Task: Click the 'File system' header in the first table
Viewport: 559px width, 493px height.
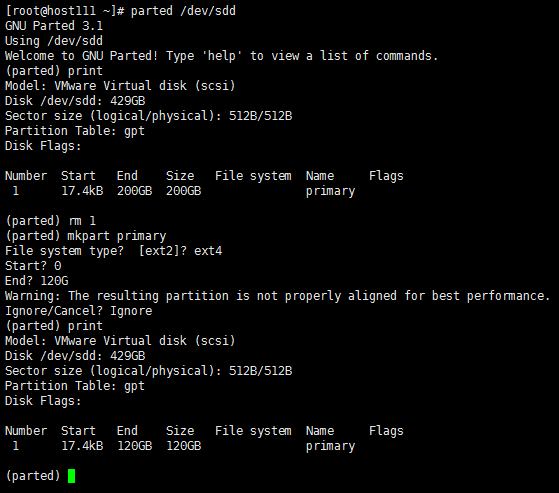Action: (x=253, y=176)
